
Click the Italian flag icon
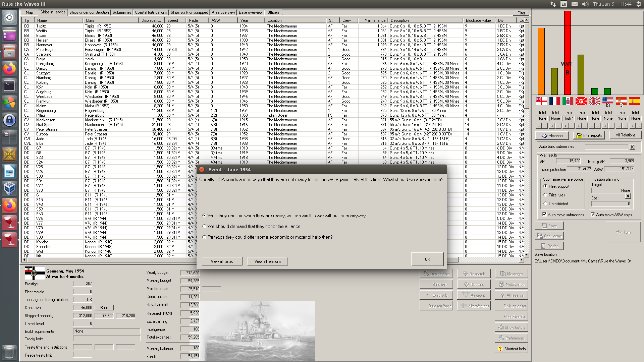point(568,101)
